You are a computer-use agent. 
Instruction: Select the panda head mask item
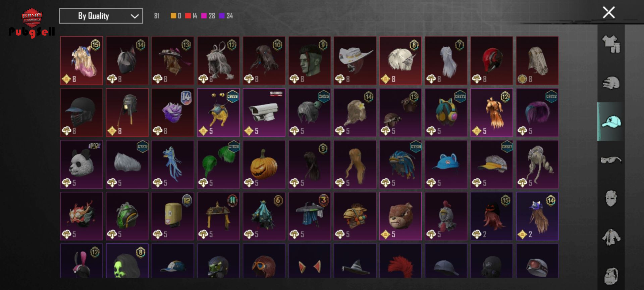tap(82, 164)
